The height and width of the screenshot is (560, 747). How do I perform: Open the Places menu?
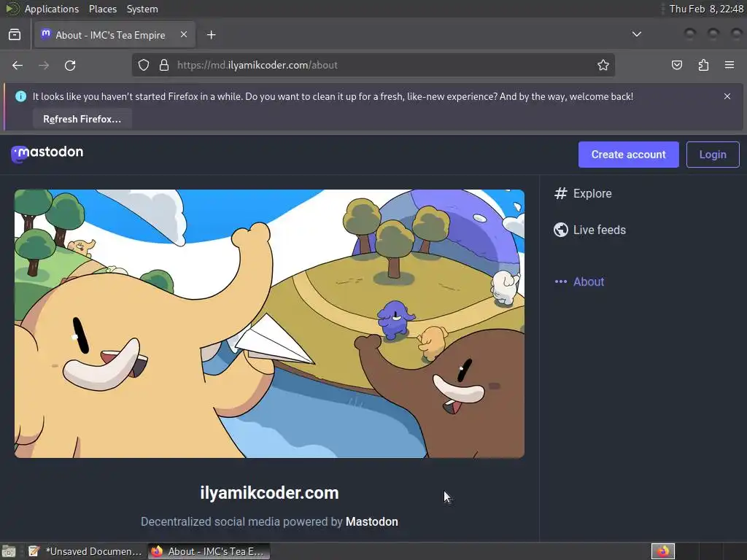[102, 9]
